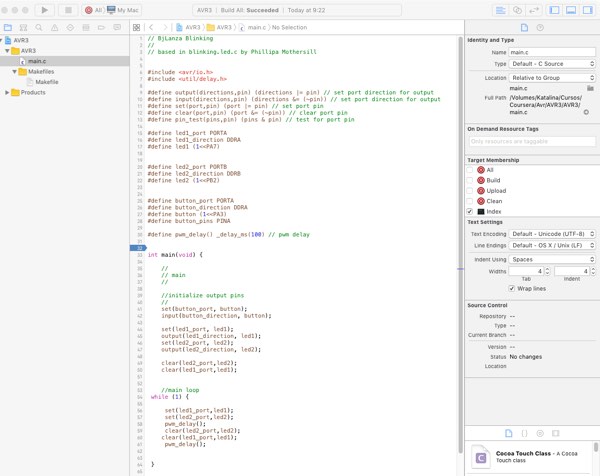Uncheck Index target membership
This screenshot has width=600, height=476.
(470, 211)
